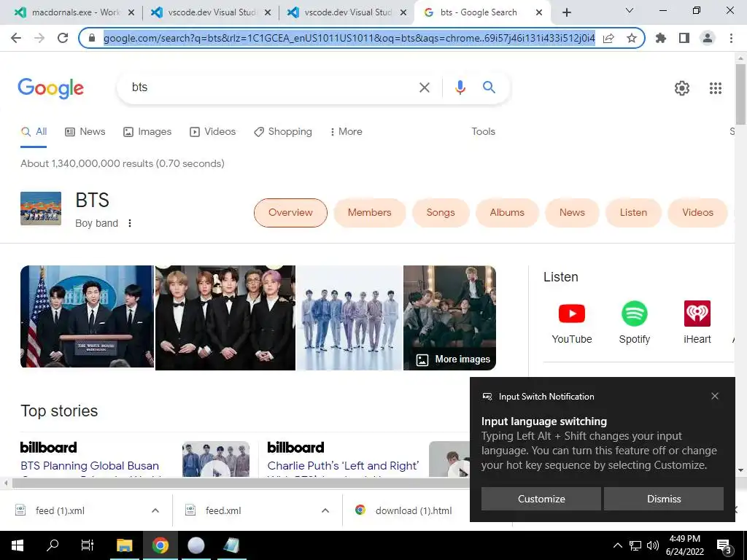Viewport: 747px width, 560px height.
Task: Open Windows Start menu
Action: coord(18,545)
